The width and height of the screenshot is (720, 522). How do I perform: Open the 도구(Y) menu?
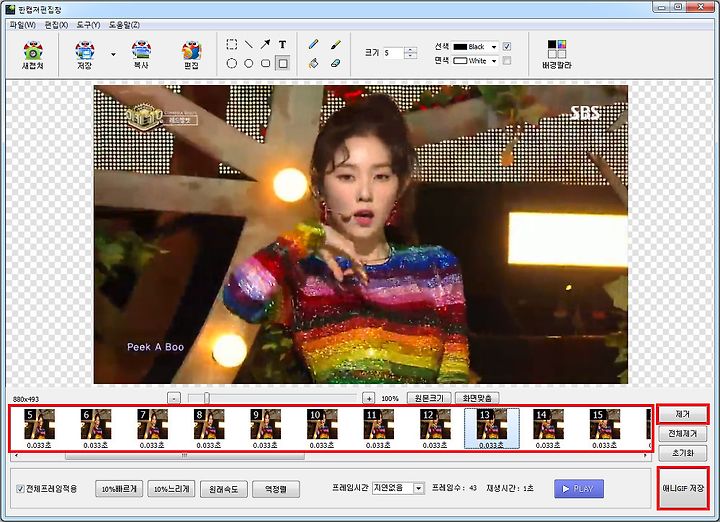coord(88,25)
